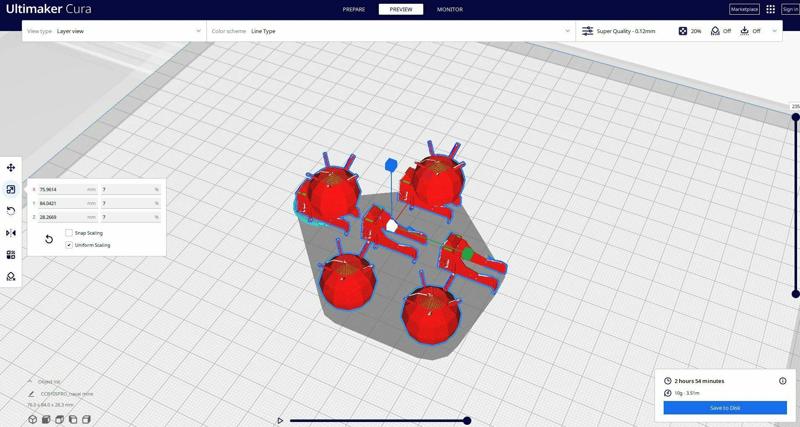Click the Y dimension mm field
Screen dimensions: 800x427
click(x=68, y=203)
